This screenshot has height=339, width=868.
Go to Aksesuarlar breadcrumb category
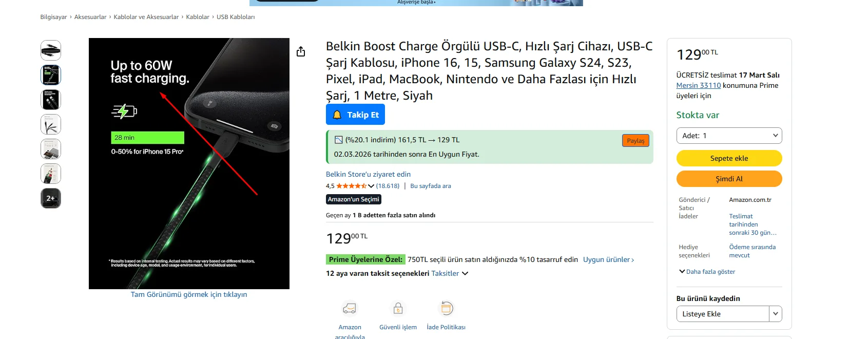point(90,17)
